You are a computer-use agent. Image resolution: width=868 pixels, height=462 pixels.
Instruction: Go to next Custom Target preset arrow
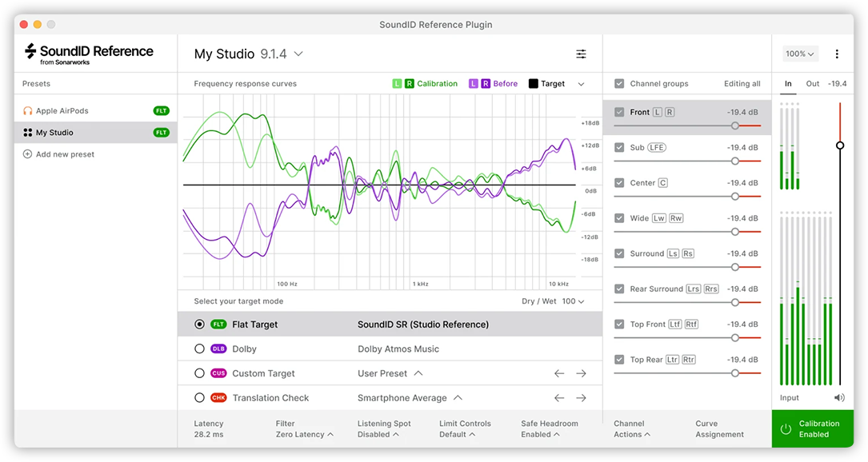tap(582, 373)
